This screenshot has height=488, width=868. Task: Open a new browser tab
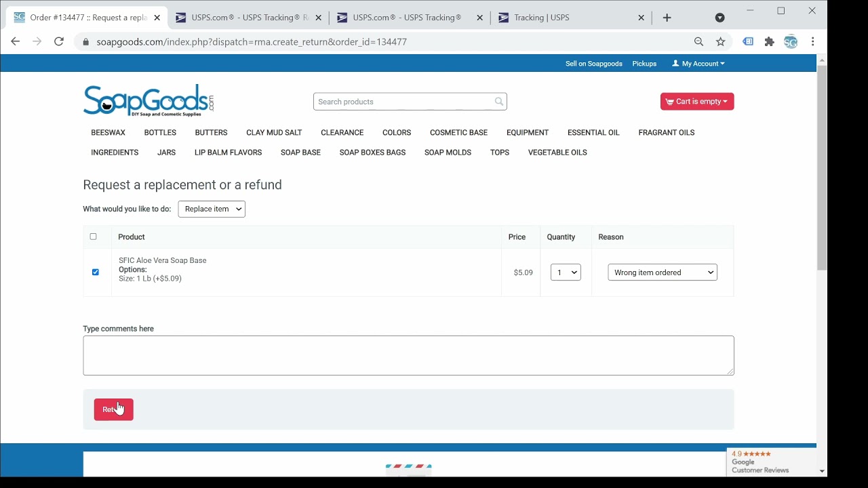point(667,18)
